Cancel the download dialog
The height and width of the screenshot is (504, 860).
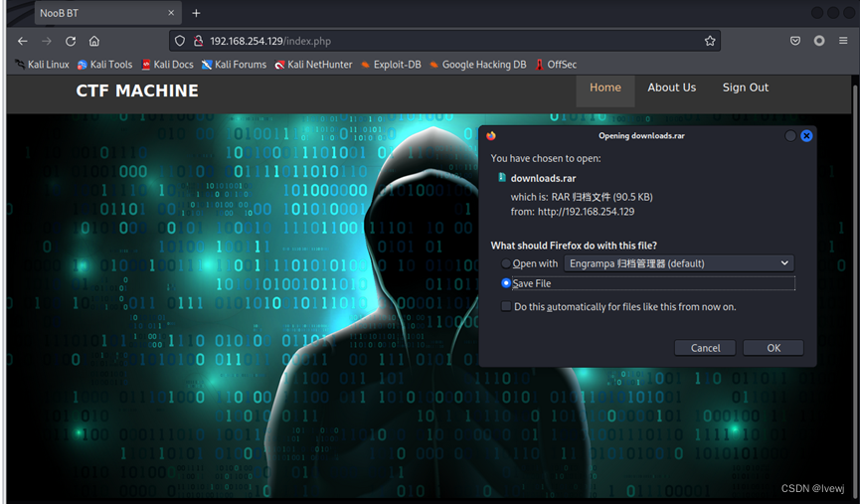point(705,348)
